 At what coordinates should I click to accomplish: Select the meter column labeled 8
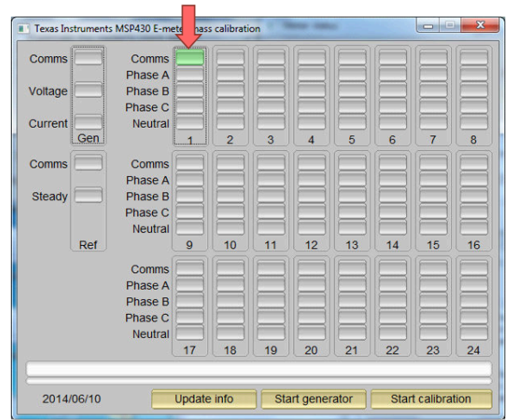pos(473,138)
